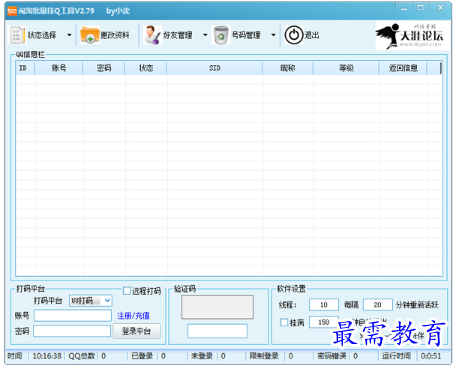454x365 pixels.
Task: Click the 号码管理 recycle bin icon
Action: (x=221, y=35)
